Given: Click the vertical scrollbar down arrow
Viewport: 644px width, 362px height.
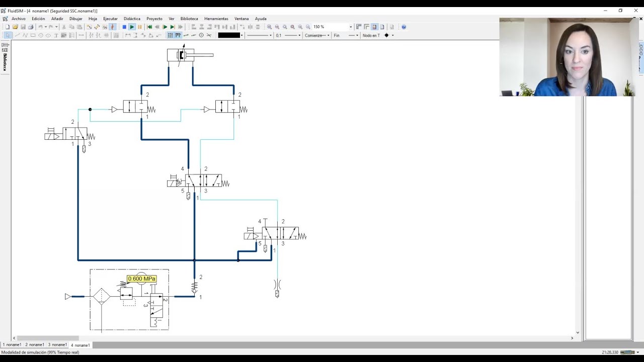Looking at the screenshot, I should (x=577, y=332).
